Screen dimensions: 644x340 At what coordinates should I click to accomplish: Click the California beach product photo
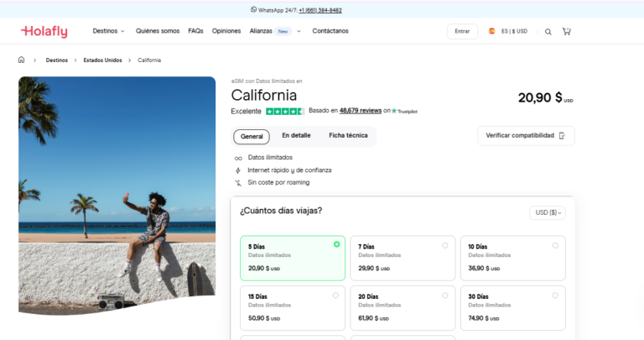tap(117, 193)
